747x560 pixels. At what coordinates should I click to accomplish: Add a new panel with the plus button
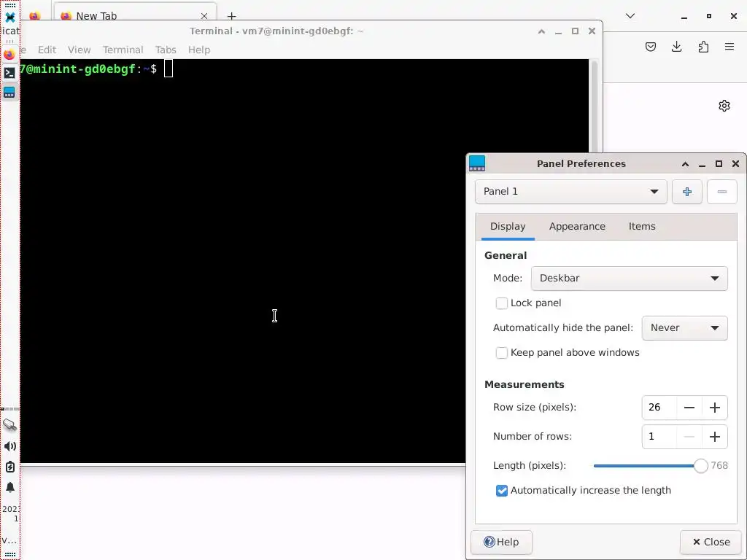687,192
